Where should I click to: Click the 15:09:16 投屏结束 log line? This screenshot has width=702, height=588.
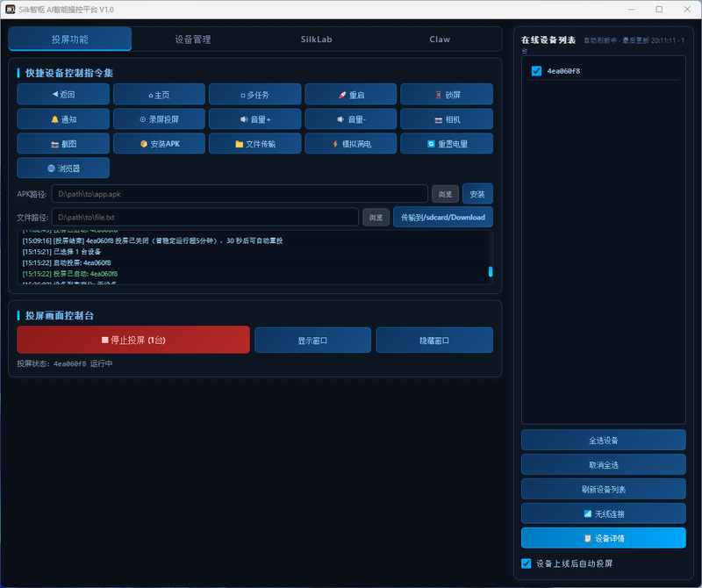pos(153,240)
